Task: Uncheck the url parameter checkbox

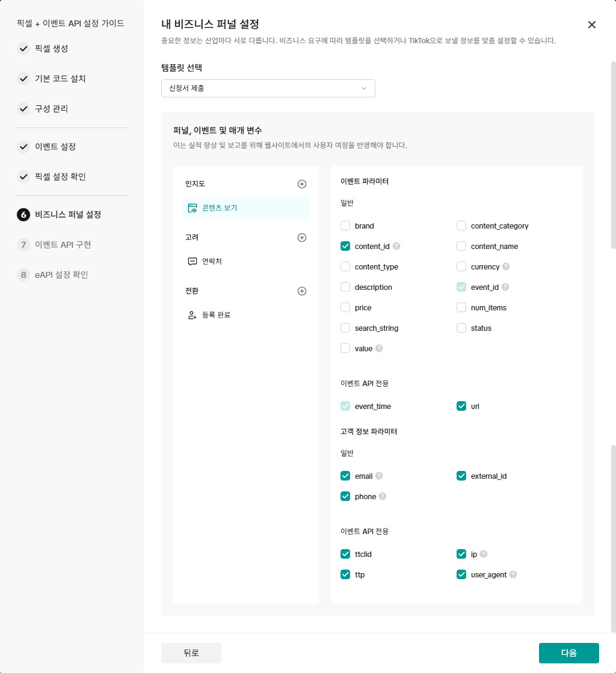Action: tap(461, 407)
